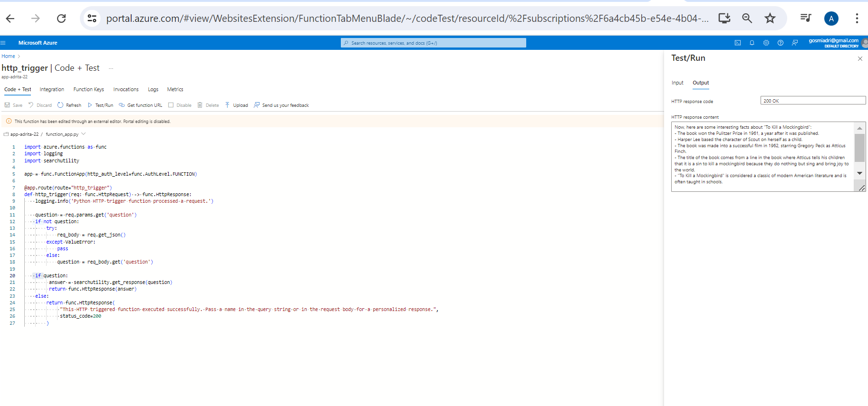The width and height of the screenshot is (868, 406).
Task: Click the '@app.route' decorator line
Action: (68, 188)
